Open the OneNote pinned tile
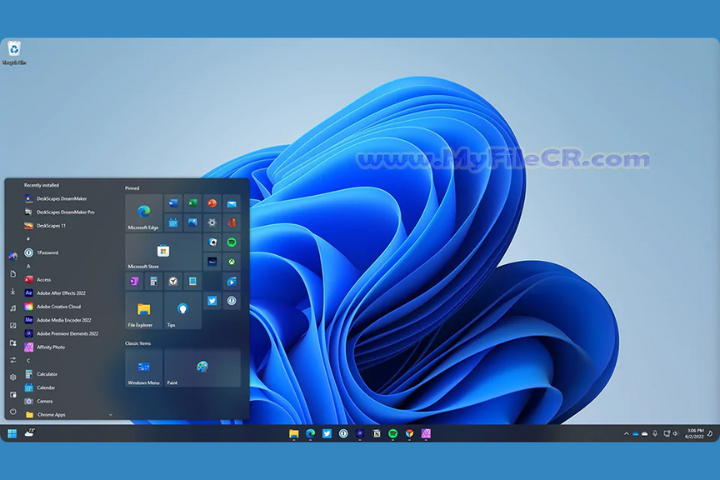The image size is (720, 480). click(134, 281)
